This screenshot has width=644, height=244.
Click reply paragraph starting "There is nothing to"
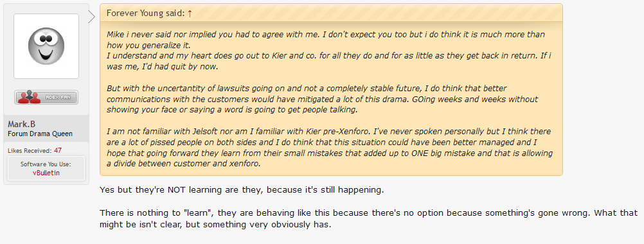368,219
